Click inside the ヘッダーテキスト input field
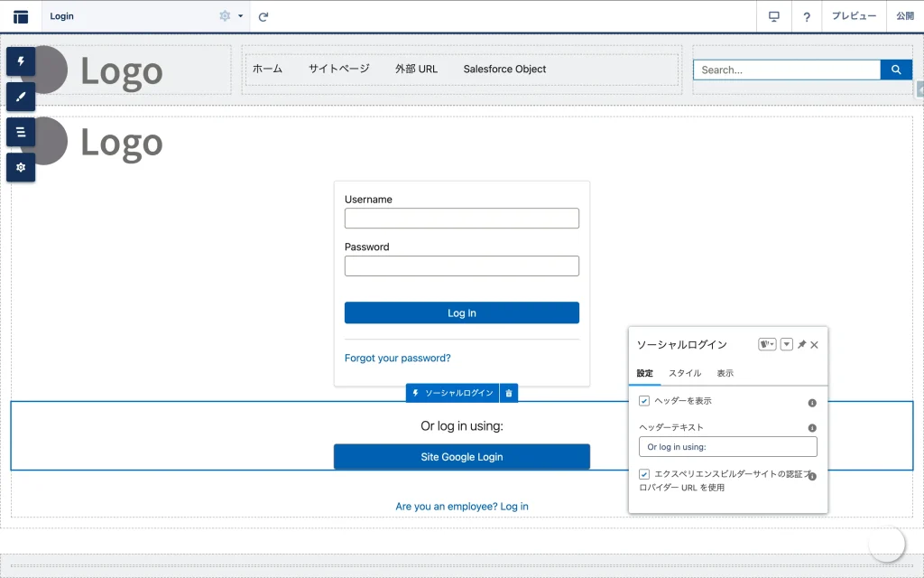 click(x=727, y=447)
